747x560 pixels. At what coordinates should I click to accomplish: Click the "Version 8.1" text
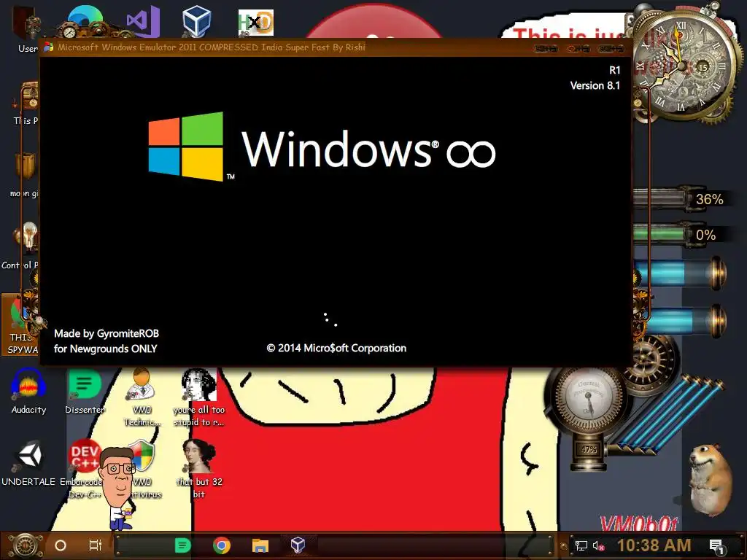coord(595,86)
